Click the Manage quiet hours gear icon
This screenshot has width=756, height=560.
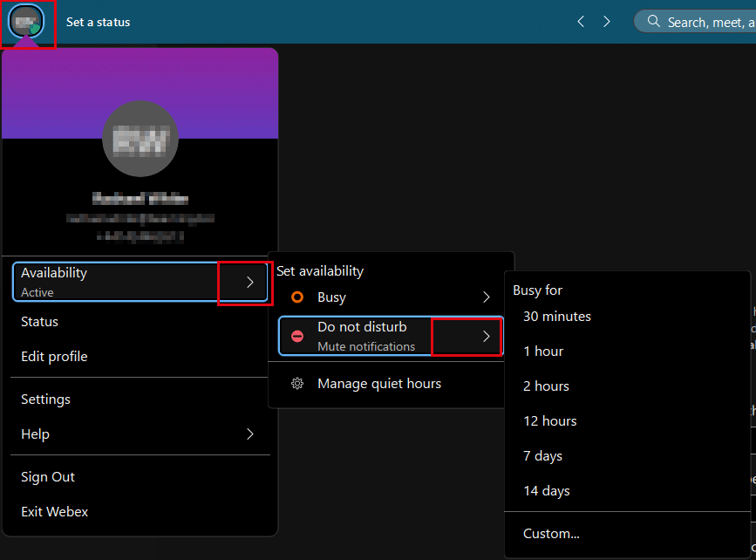click(297, 384)
